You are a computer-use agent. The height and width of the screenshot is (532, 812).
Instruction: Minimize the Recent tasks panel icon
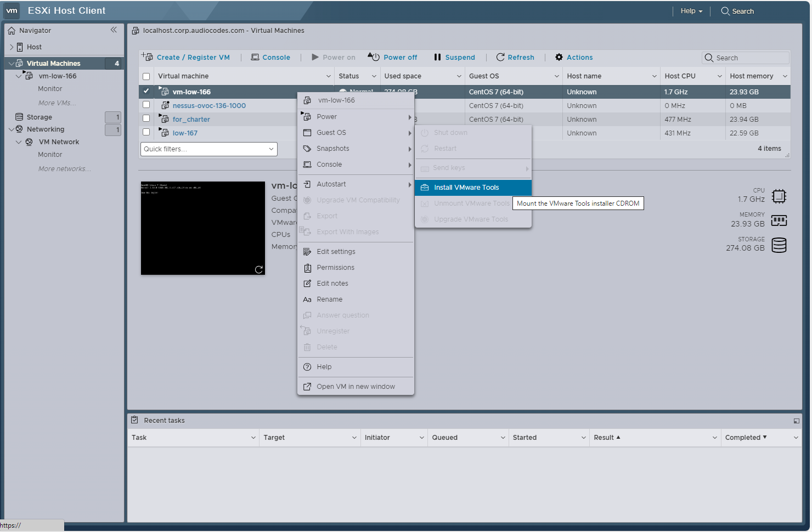[796, 421]
